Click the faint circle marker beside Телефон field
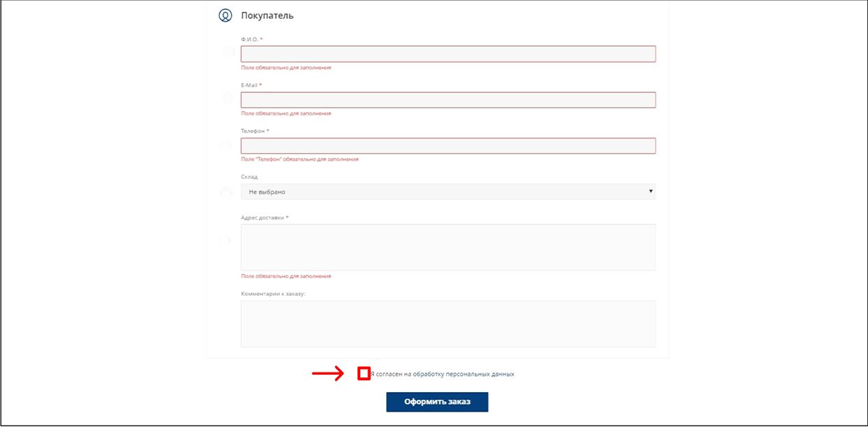 click(226, 146)
